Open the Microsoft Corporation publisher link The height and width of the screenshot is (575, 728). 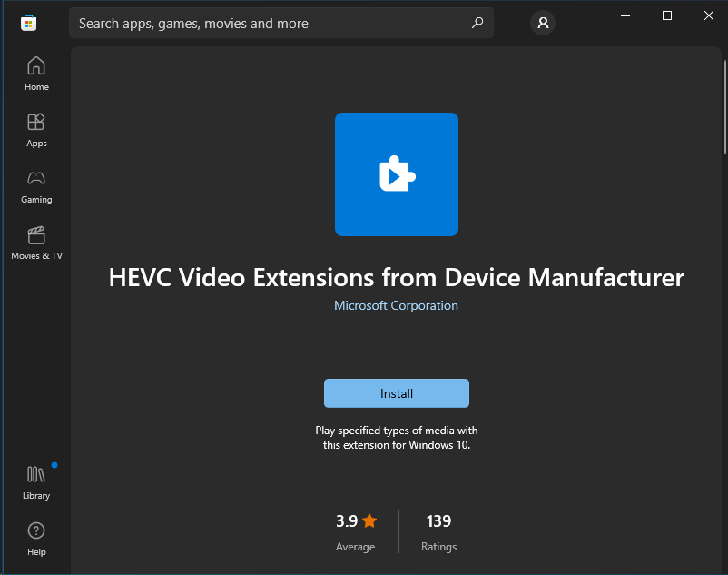click(396, 306)
